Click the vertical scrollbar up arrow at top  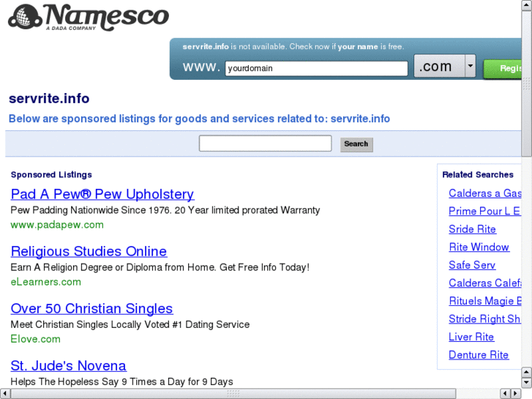coord(527,4)
